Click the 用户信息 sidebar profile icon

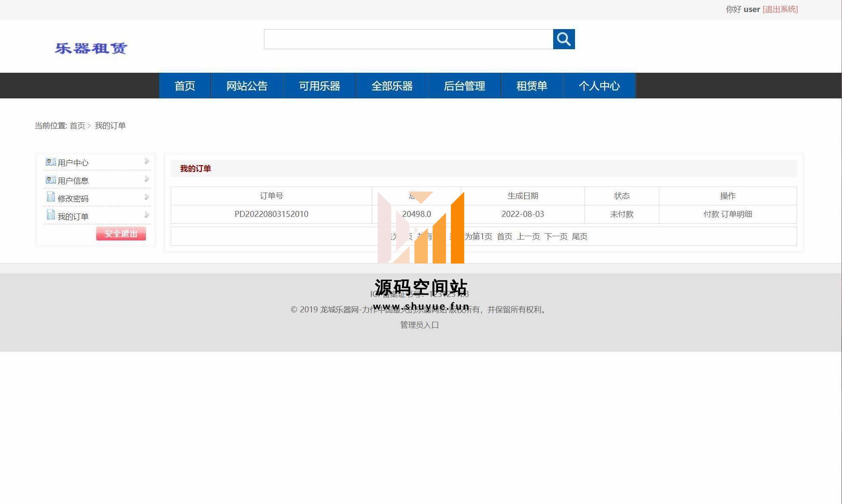pyautogui.click(x=50, y=180)
